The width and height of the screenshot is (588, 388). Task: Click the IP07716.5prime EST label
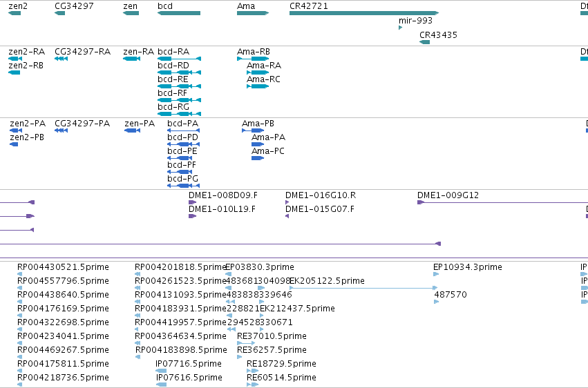tap(189, 364)
